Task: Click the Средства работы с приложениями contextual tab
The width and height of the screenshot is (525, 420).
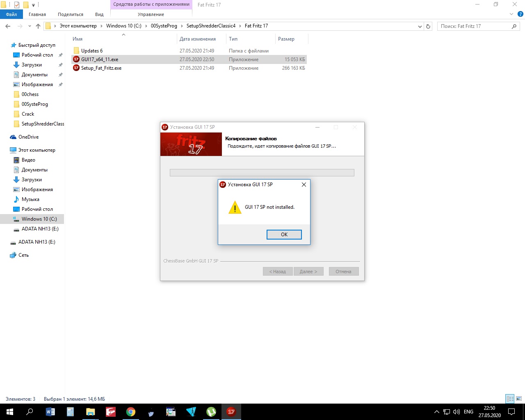Action: click(x=151, y=5)
